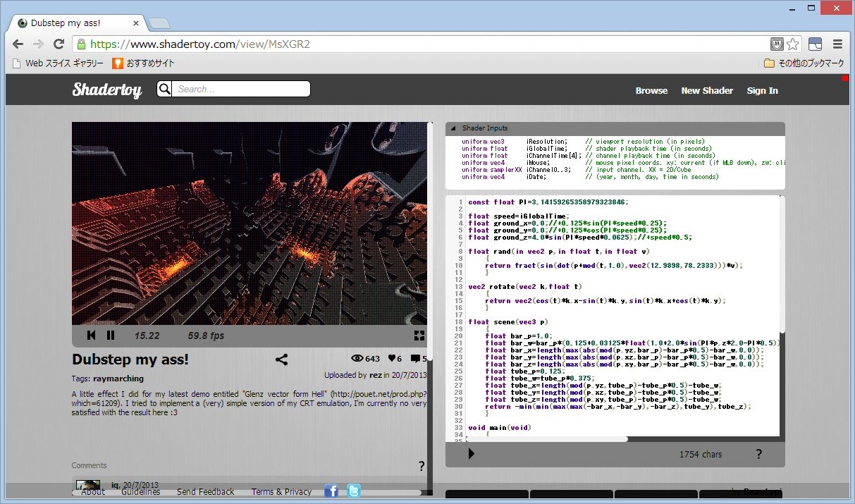Bookmark this page with star icon
This screenshot has height=504, width=855.
(x=793, y=44)
